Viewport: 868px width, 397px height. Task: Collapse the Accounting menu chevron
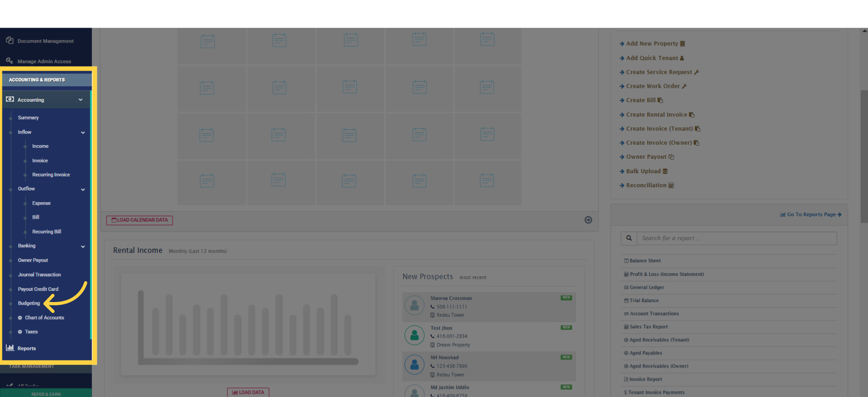coord(80,100)
